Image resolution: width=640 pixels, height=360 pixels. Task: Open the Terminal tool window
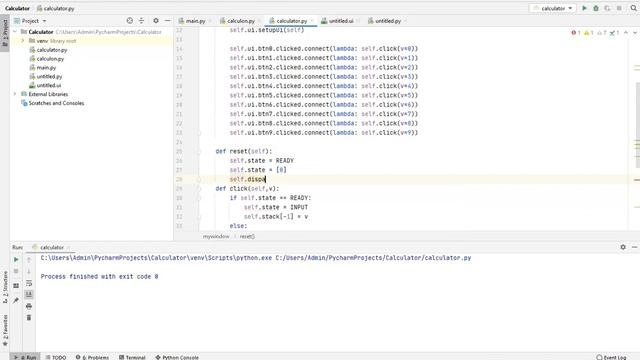click(x=132, y=357)
